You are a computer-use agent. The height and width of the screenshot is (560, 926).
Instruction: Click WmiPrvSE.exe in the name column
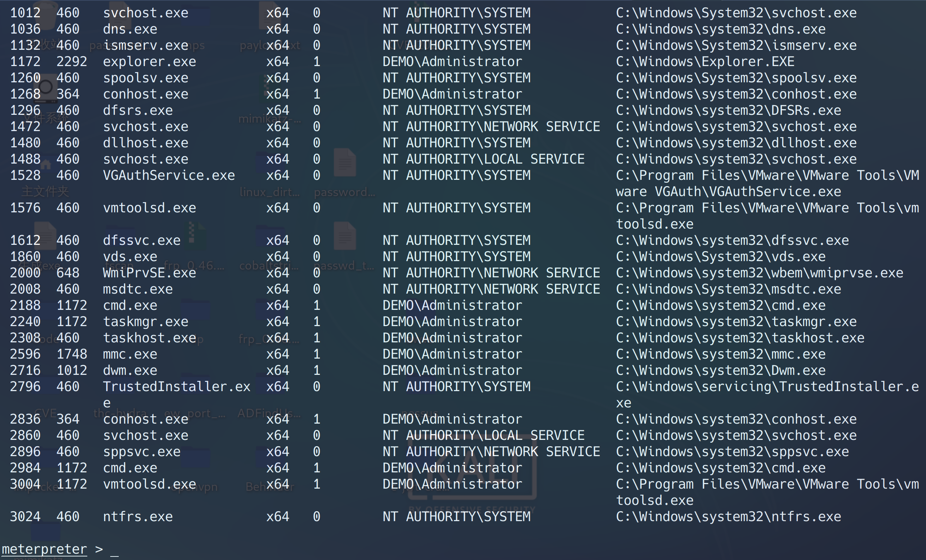click(x=149, y=273)
